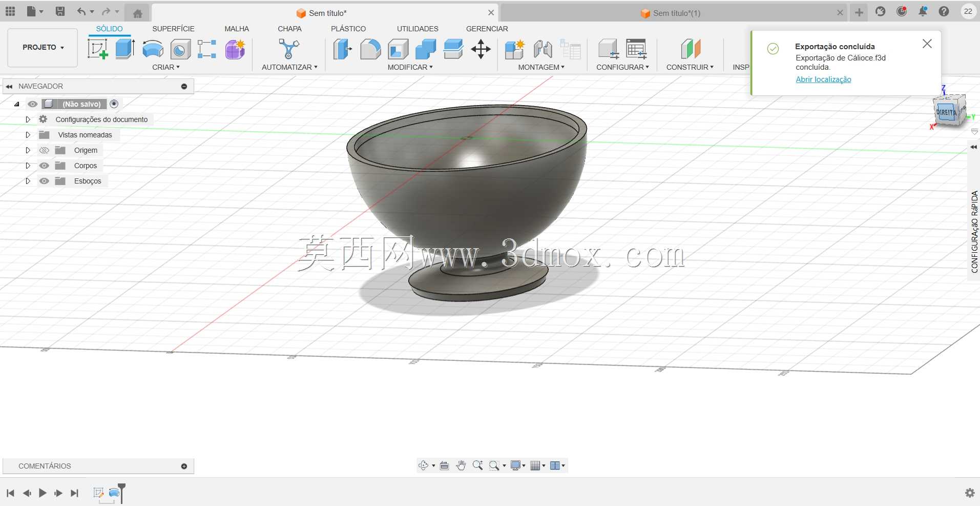Image resolution: width=980 pixels, height=506 pixels.
Task: Start Create Sketch tool
Action: [98, 49]
